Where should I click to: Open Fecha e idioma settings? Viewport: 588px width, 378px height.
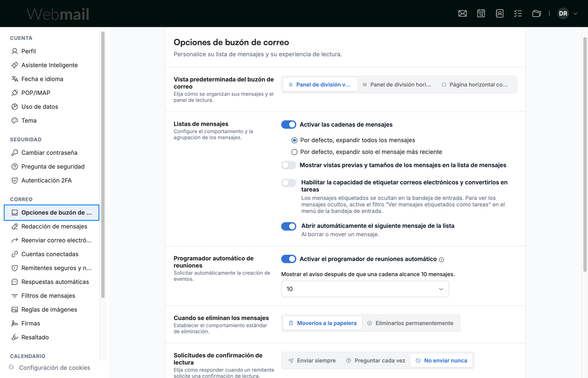click(x=51, y=79)
